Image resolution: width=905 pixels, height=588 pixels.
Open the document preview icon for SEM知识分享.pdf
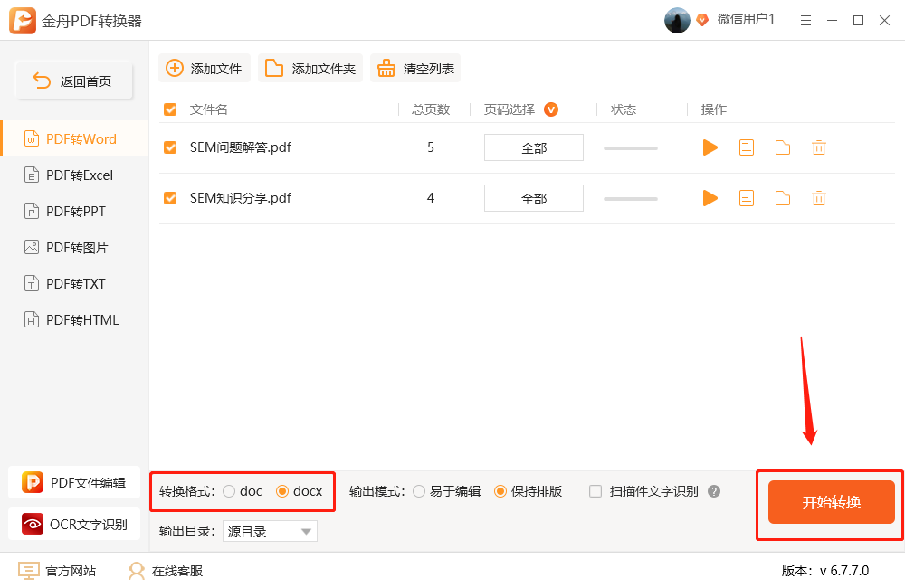tap(747, 198)
